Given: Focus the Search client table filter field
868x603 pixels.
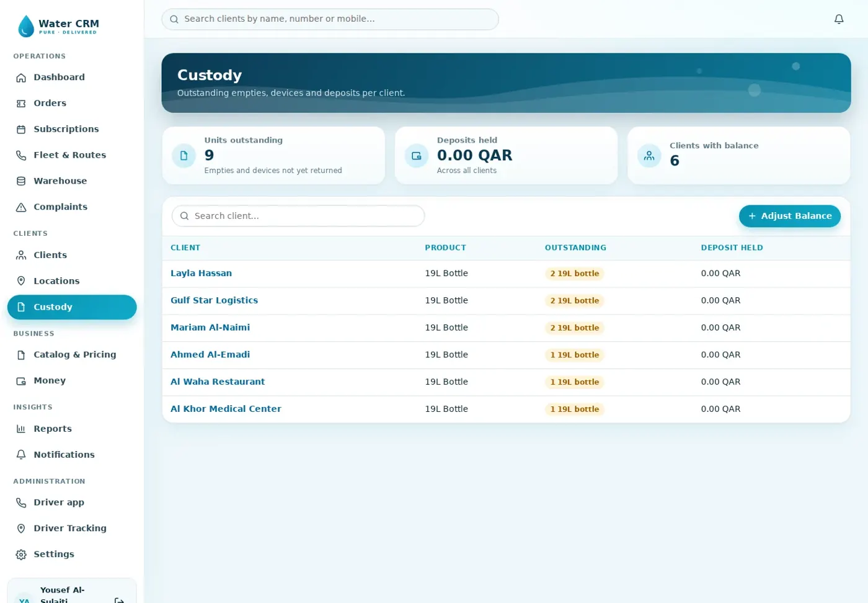Looking at the screenshot, I should coord(298,216).
